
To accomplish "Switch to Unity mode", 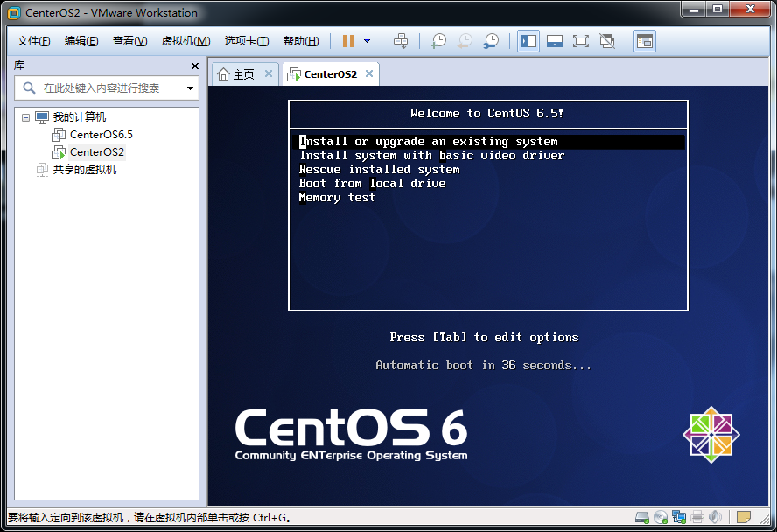I will (607, 41).
